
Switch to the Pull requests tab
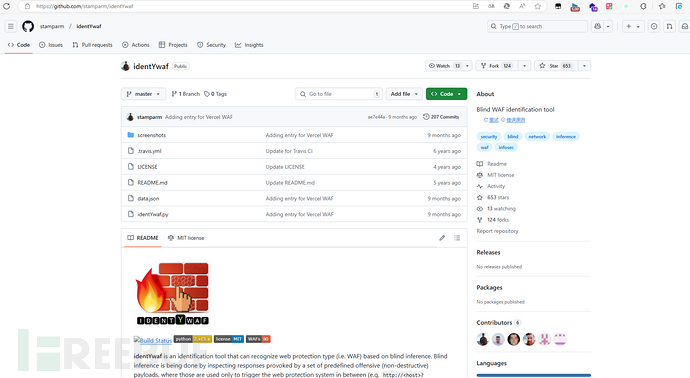point(92,45)
